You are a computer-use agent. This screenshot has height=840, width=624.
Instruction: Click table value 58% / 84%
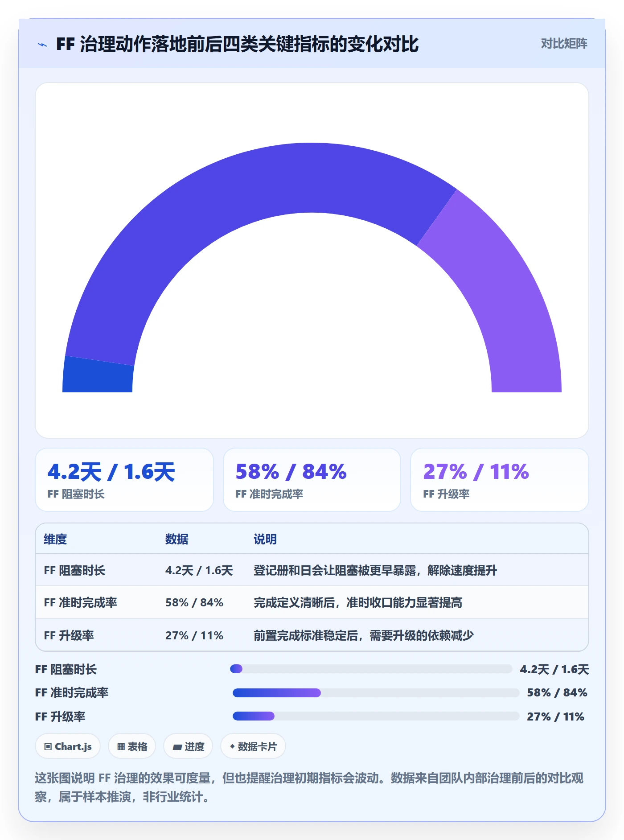194,602
